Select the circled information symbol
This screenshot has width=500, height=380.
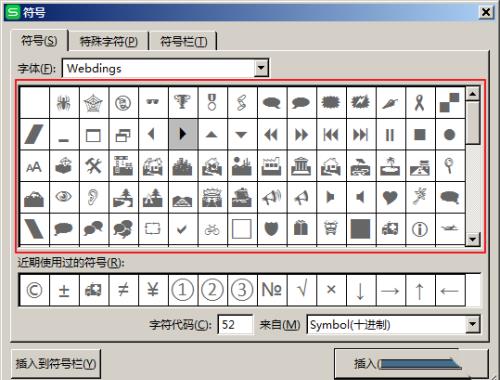[420, 229]
